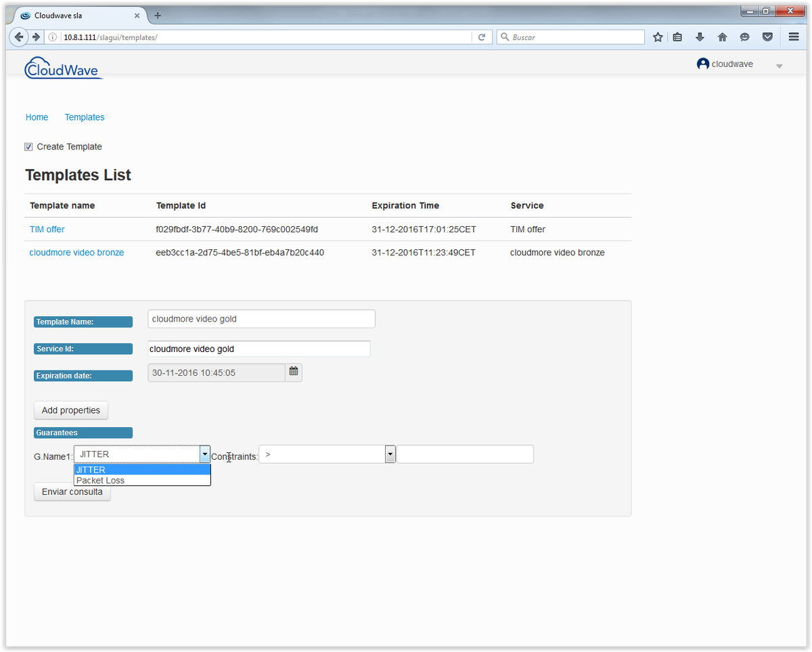Click Expiration Time column header
Image resolution: width=812 pixels, height=652 pixels.
[405, 206]
